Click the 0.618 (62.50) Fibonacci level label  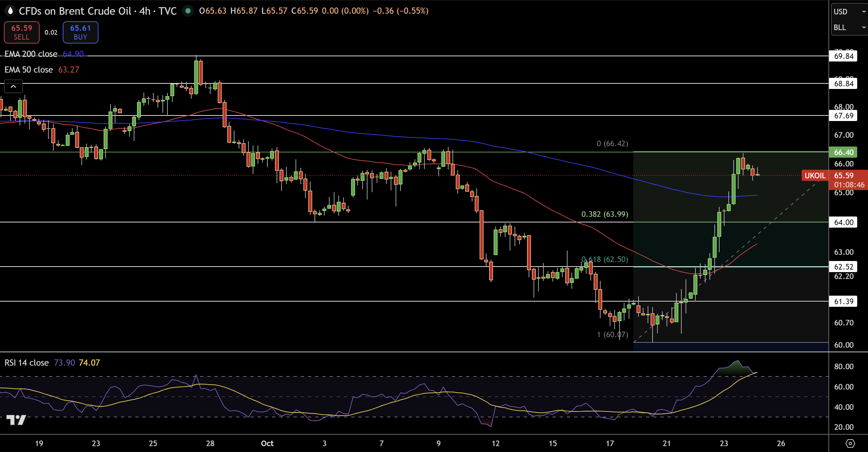tap(604, 260)
